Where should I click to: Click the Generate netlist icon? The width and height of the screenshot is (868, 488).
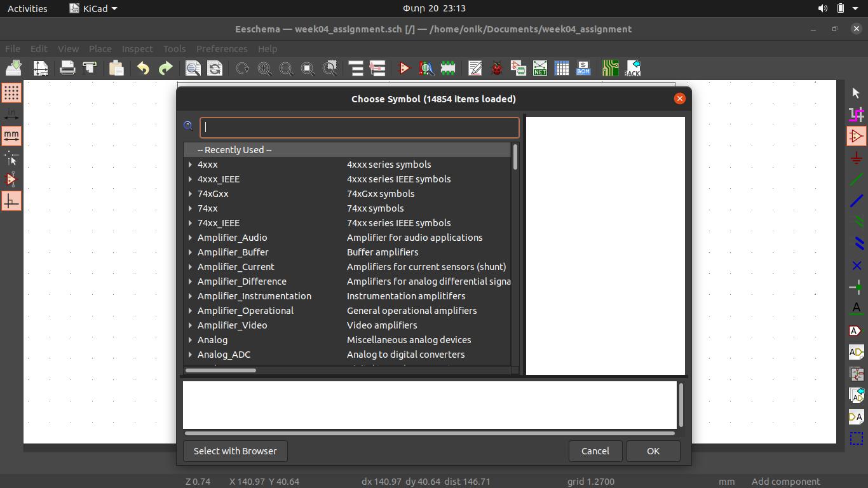[540, 68]
